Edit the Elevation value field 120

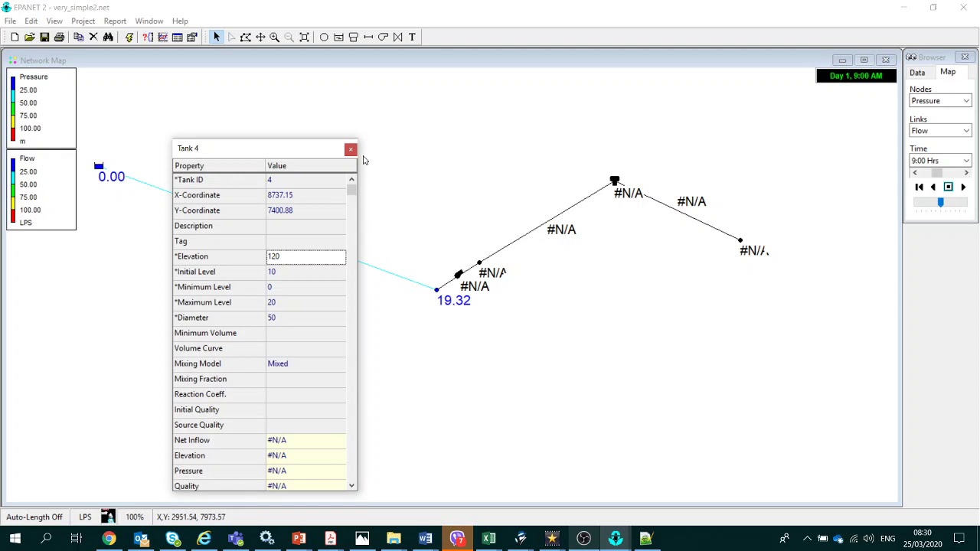pyautogui.click(x=305, y=256)
